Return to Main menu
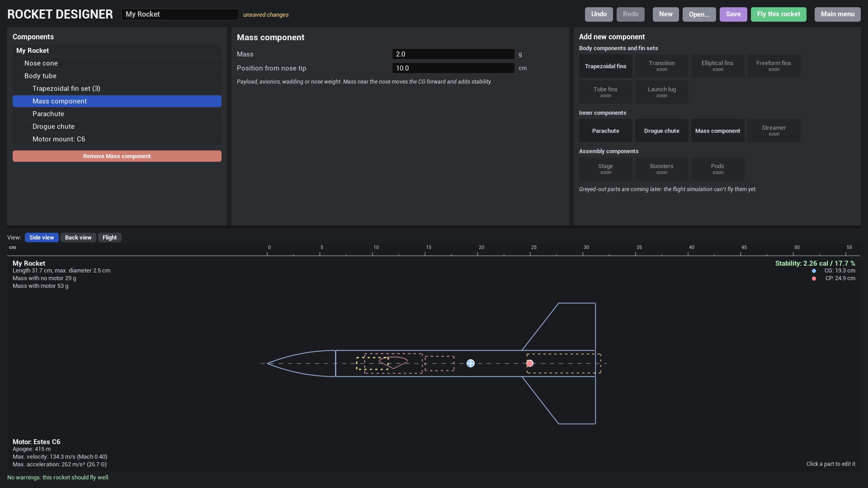Image resolution: width=868 pixels, height=488 pixels. coord(837,14)
